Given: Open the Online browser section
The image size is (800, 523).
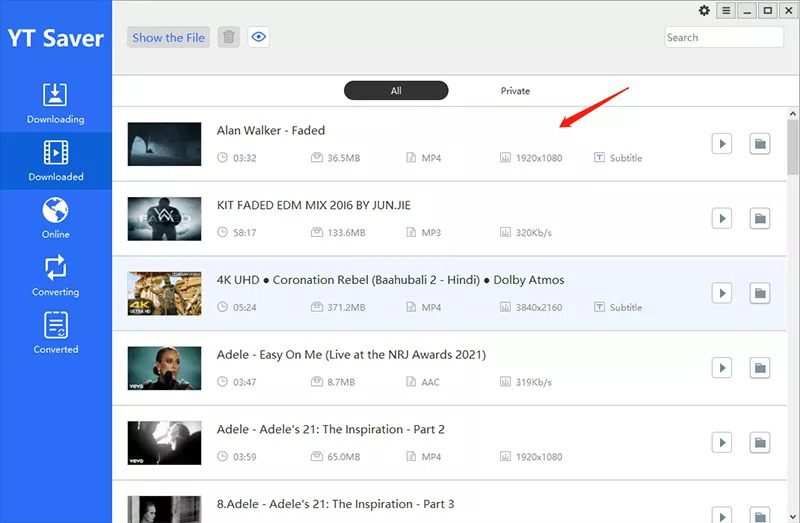Looking at the screenshot, I should tap(55, 218).
